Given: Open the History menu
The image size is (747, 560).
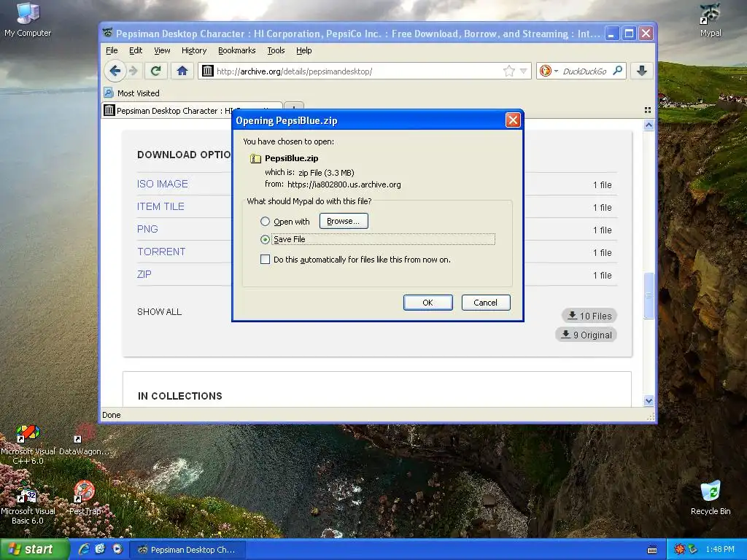Looking at the screenshot, I should click(194, 50).
